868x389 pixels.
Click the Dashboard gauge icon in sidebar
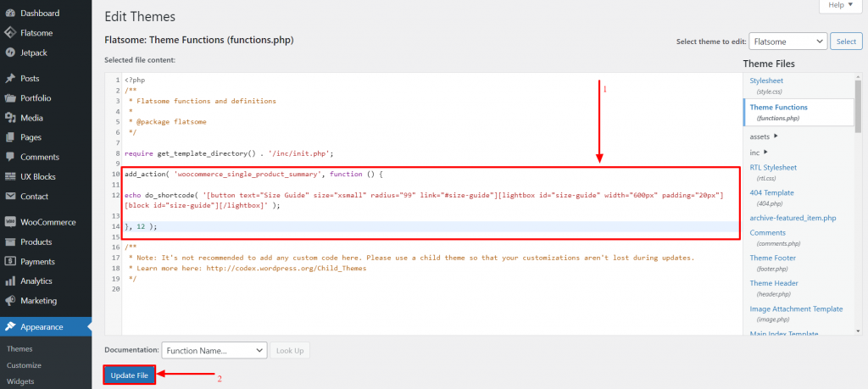[x=10, y=14]
